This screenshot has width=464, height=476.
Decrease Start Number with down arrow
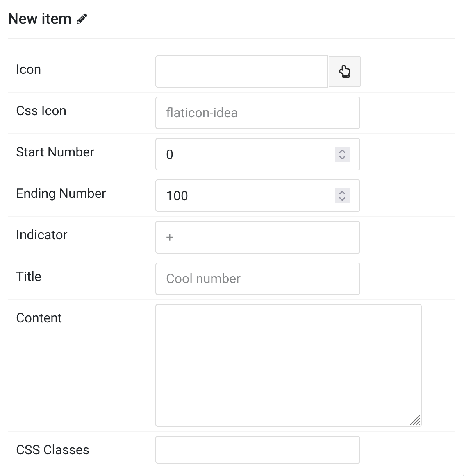pos(342,158)
